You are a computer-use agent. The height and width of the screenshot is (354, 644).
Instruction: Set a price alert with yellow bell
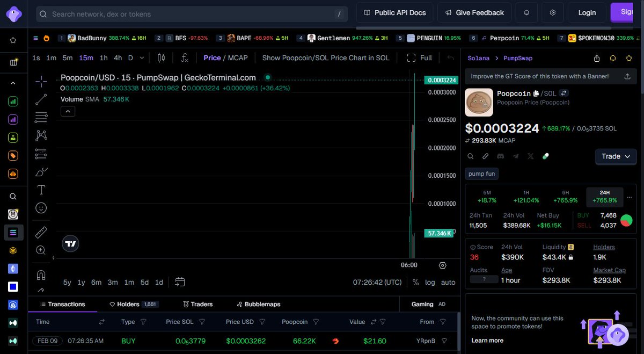click(612, 58)
